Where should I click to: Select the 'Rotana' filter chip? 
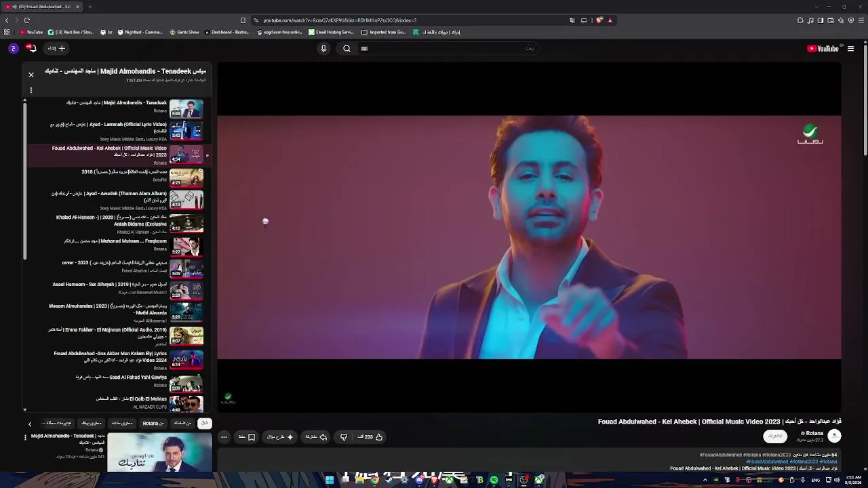[153, 424]
